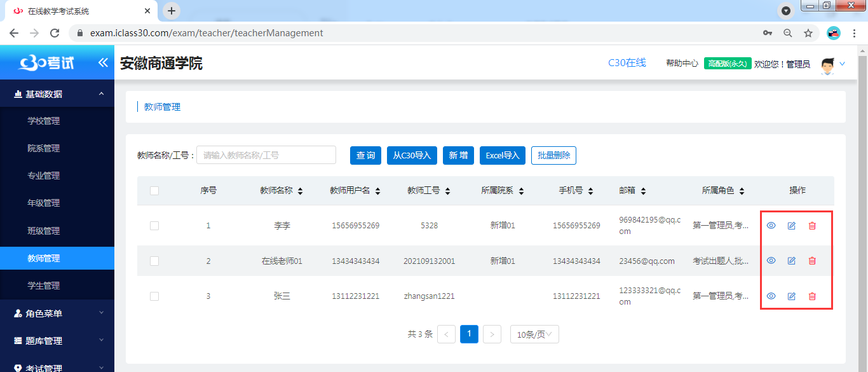Open the 10条/页 page size dropdown

pos(534,334)
